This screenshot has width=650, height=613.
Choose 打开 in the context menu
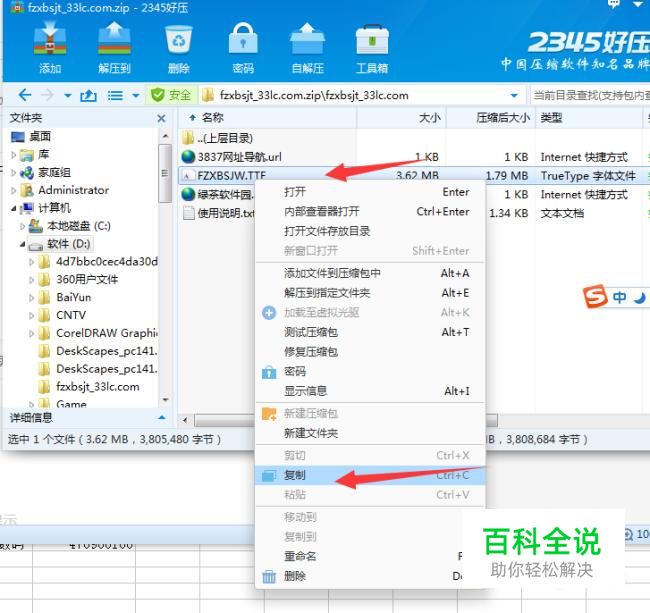pyautogui.click(x=370, y=192)
